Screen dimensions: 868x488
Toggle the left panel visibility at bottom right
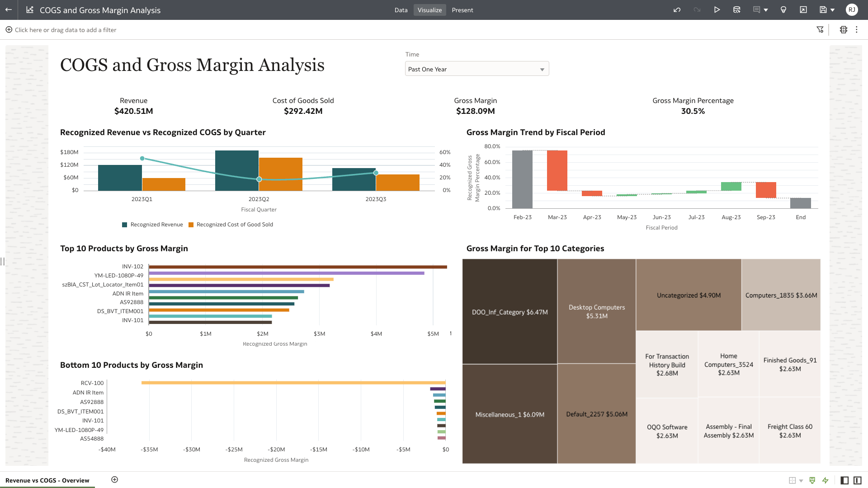tap(844, 480)
